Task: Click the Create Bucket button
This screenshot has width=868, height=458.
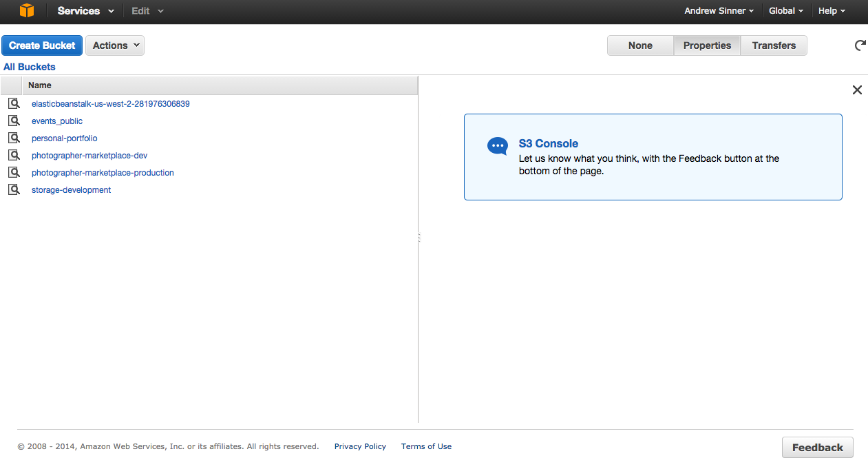Action: [x=42, y=45]
